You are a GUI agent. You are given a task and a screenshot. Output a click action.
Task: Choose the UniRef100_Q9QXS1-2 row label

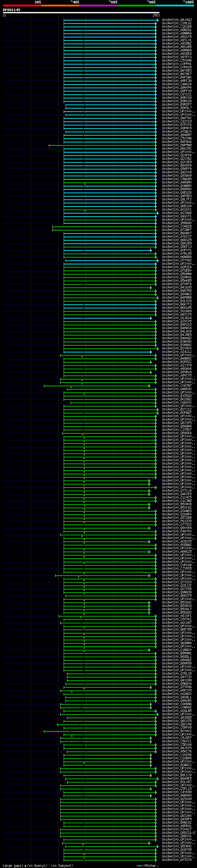179,832
